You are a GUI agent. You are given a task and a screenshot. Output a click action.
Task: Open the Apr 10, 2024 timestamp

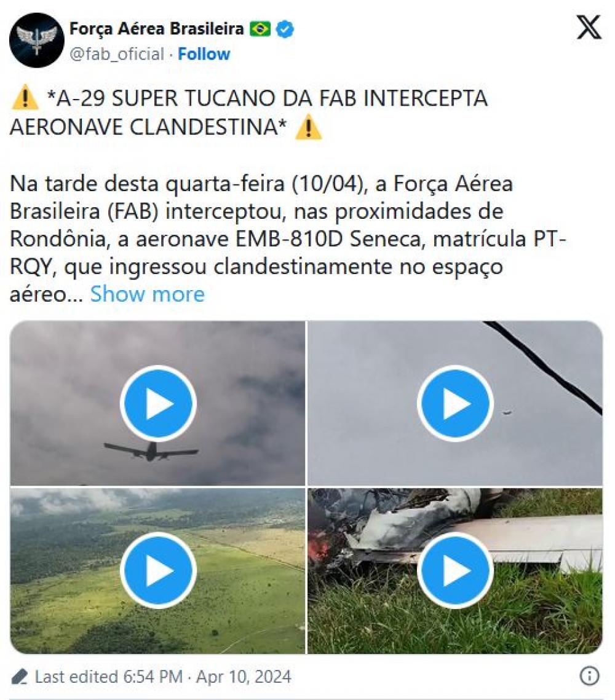(244, 677)
